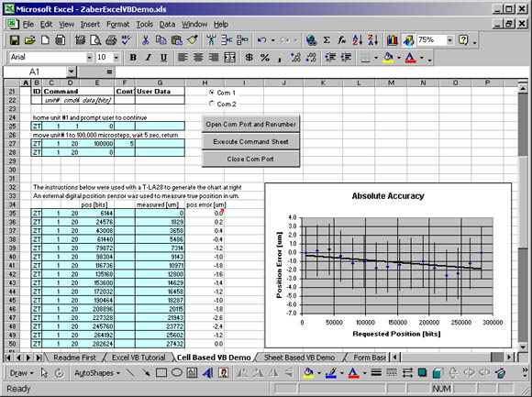Apply Currency Style dollar format

(x=249, y=58)
